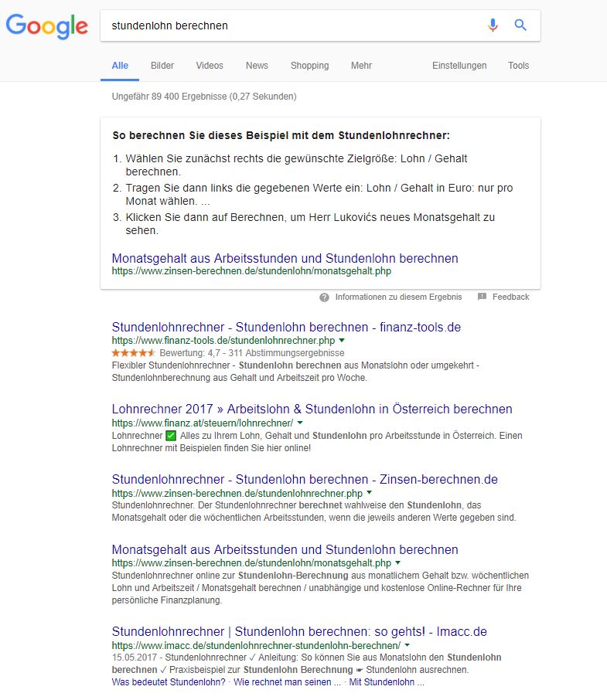Go to Google logo homepage
This screenshot has width=607, height=700.
[x=47, y=26]
